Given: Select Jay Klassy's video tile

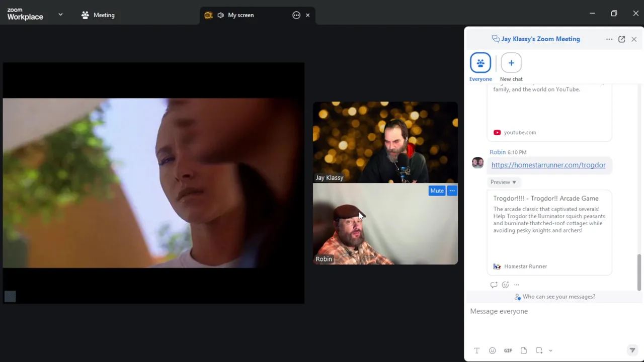Looking at the screenshot, I should click(x=385, y=142).
